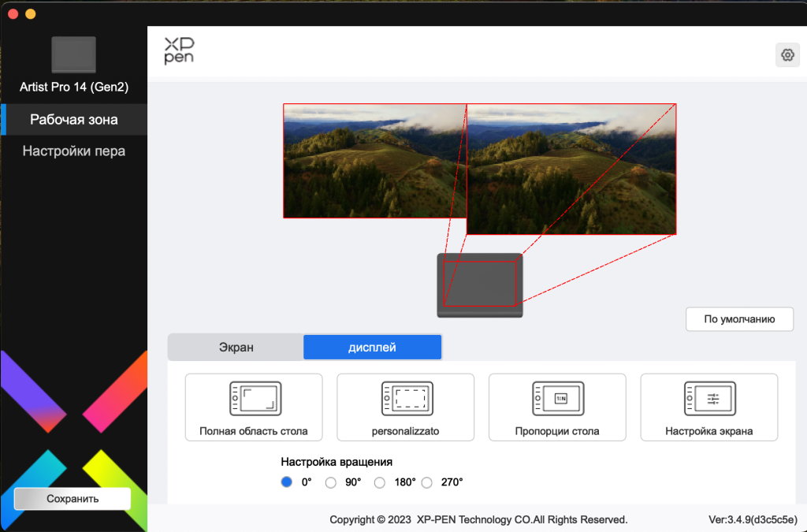This screenshot has height=532, width=807.
Task: Choose the personalizzato area option
Action: point(406,407)
